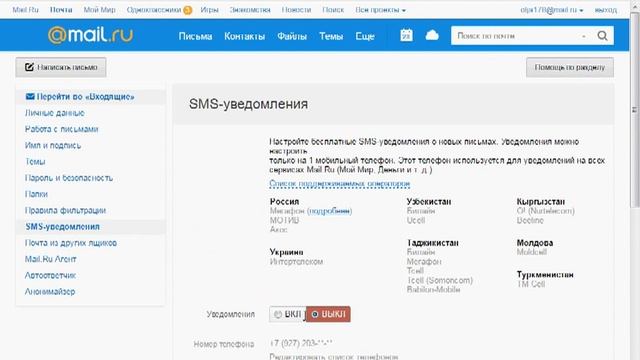Select SMS-уведомления in sidebar
The height and width of the screenshot is (360, 640).
[x=62, y=227]
